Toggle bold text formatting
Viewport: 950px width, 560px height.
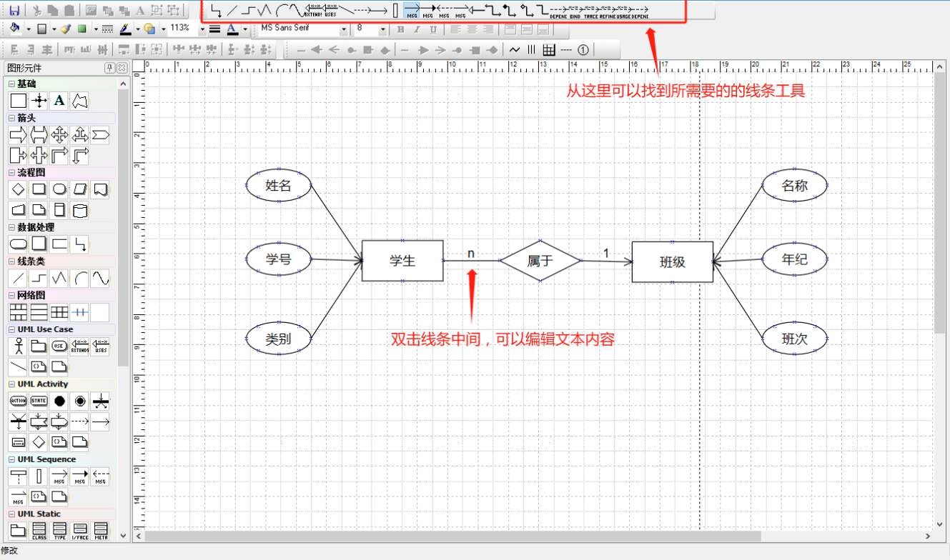[x=399, y=29]
